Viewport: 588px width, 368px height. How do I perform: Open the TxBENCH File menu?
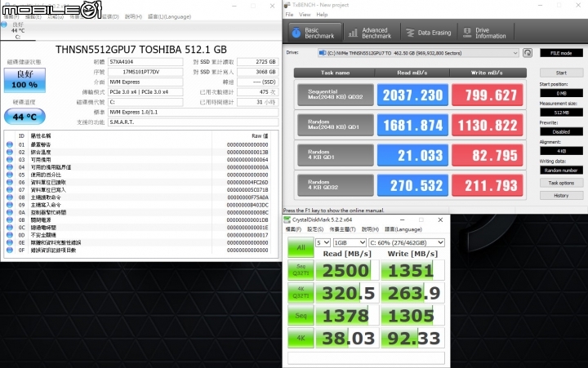(289, 15)
